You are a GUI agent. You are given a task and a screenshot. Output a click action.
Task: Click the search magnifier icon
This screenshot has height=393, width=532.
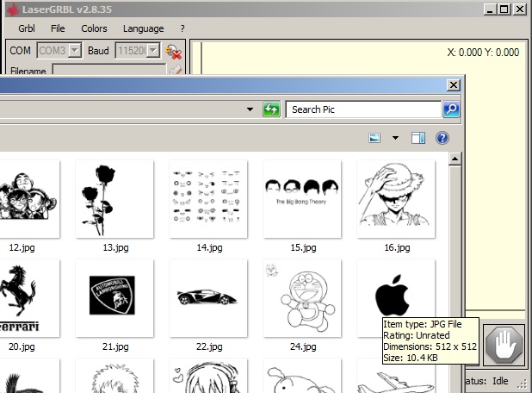[451, 109]
